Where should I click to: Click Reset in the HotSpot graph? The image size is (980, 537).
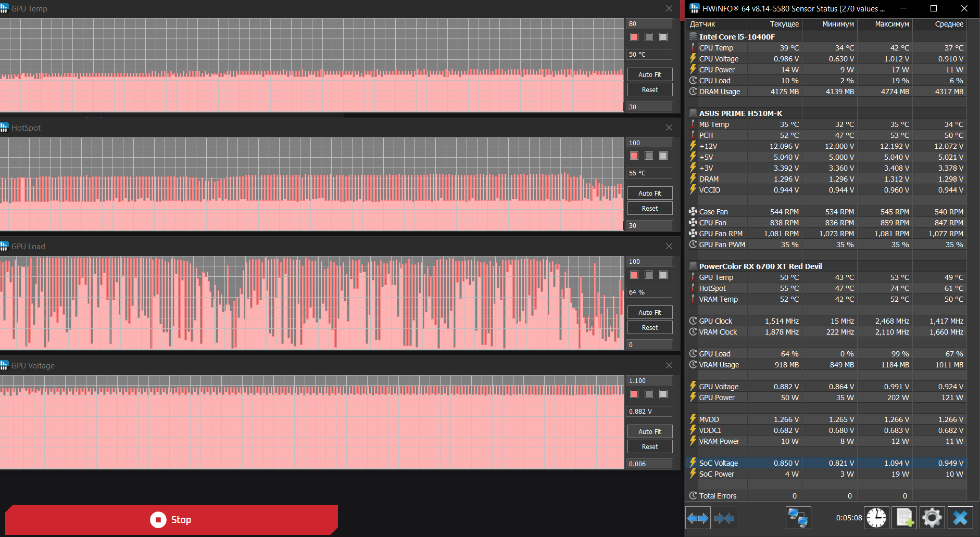tap(650, 208)
